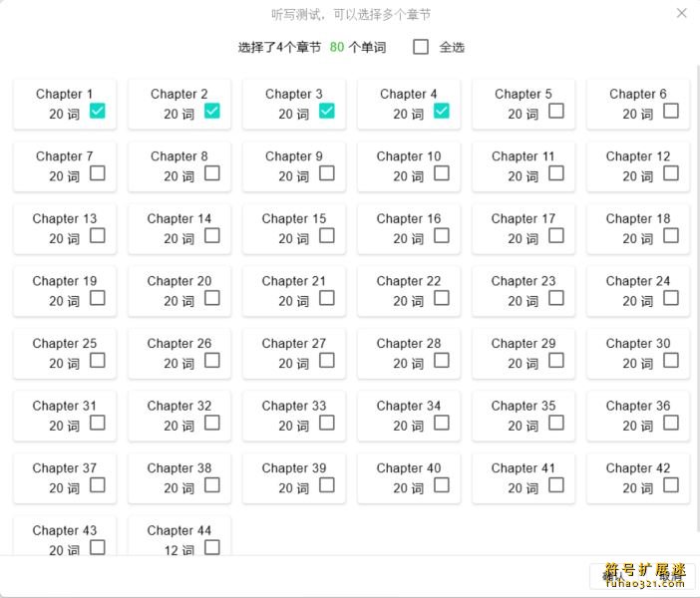Image resolution: width=700 pixels, height=598 pixels.
Task: Uncheck the Chapter 4 checkbox
Action: (x=442, y=111)
